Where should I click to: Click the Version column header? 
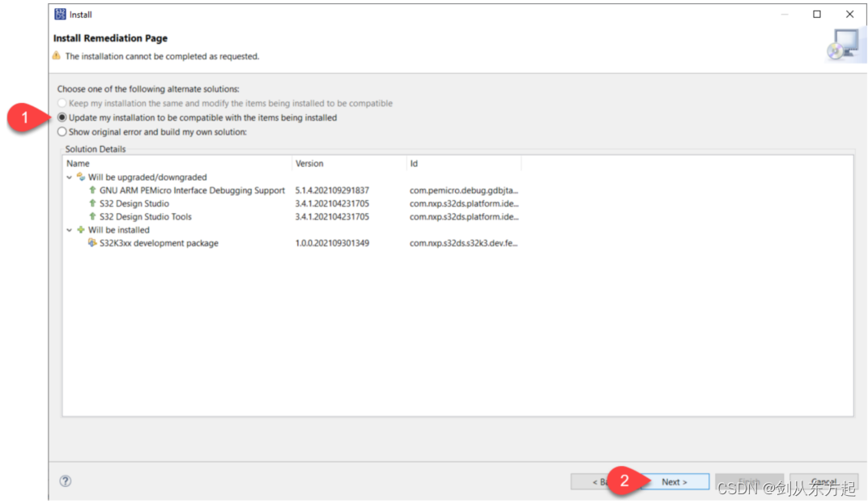[x=349, y=164]
